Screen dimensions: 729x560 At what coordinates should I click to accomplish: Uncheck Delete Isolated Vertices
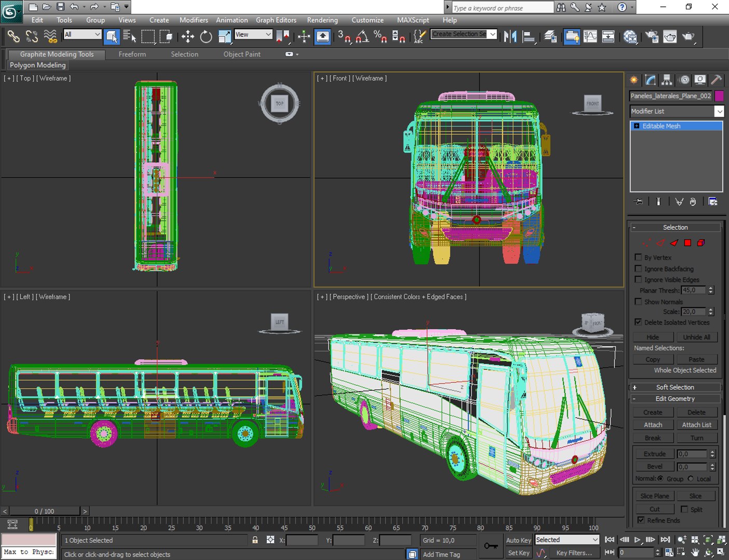pos(638,322)
